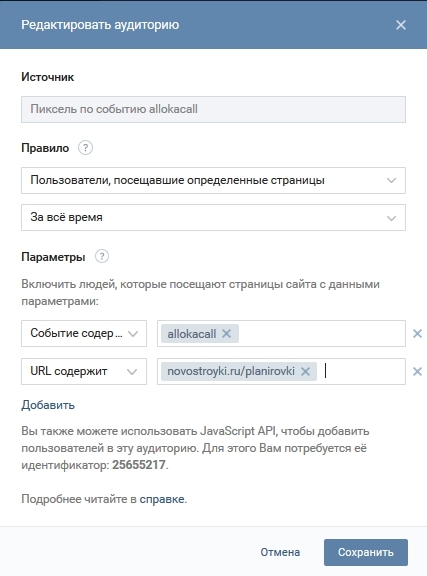The height and width of the screenshot is (576, 427).
Task: Save the audience with Сохранить
Action: [x=366, y=552]
